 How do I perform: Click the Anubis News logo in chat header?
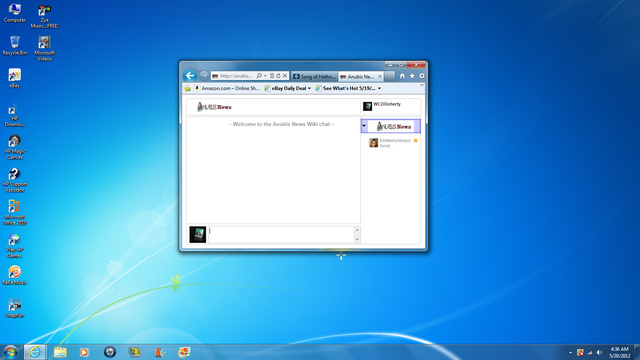coord(214,107)
